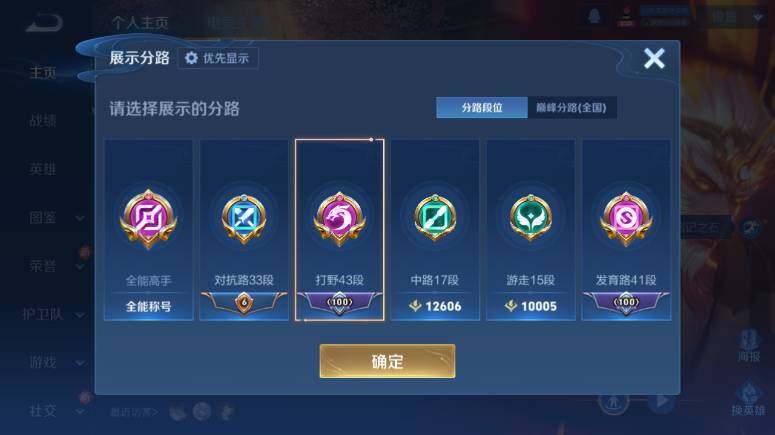Choose the 游走15段 roaming badge icon
This screenshot has height=435, width=775.
[530, 218]
